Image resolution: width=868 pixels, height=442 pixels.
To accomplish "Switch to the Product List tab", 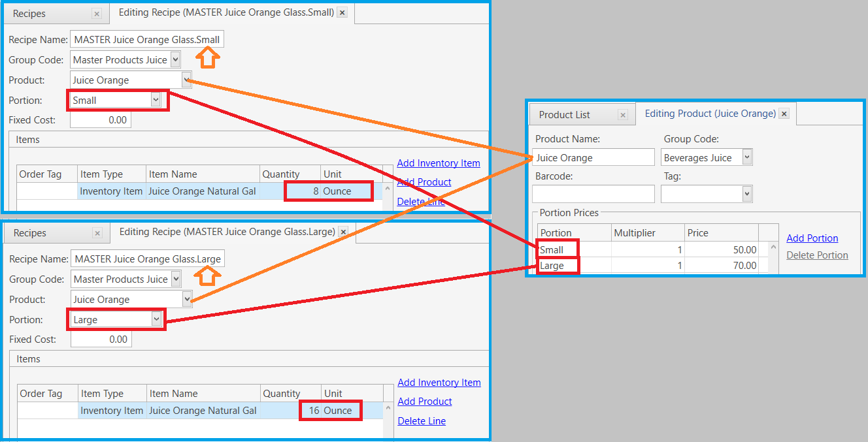I will click(x=565, y=115).
